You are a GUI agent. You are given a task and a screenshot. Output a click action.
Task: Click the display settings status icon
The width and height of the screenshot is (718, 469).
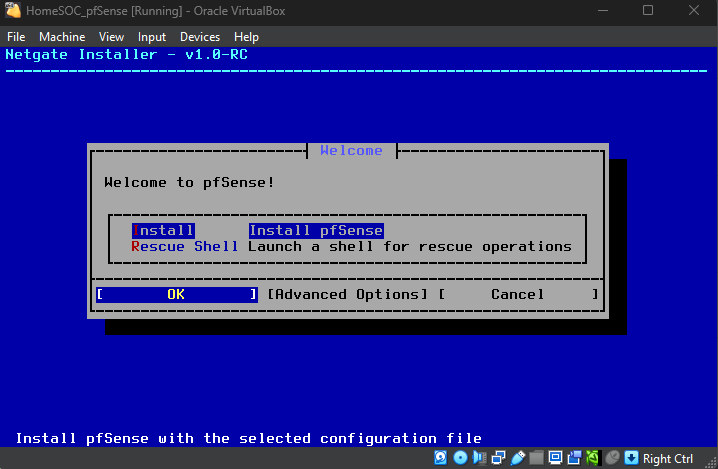click(x=555, y=458)
